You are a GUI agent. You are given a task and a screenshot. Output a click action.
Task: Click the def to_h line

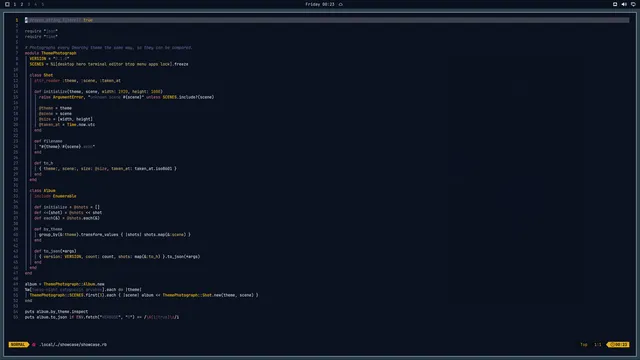43,163
